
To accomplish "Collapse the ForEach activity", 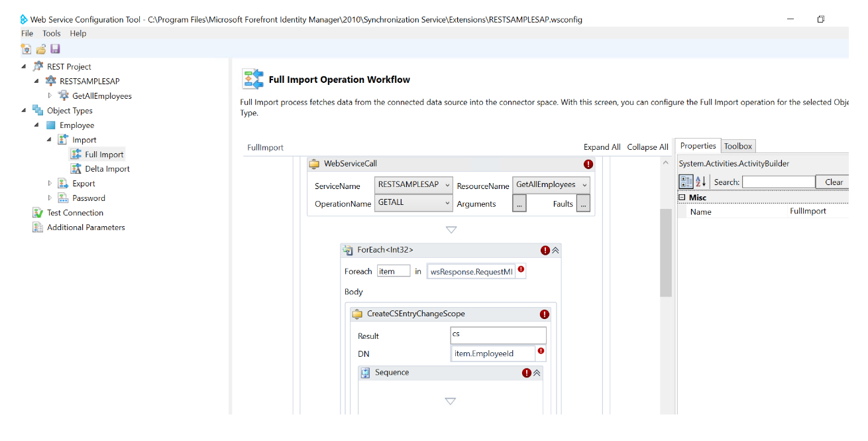I will (x=555, y=250).
